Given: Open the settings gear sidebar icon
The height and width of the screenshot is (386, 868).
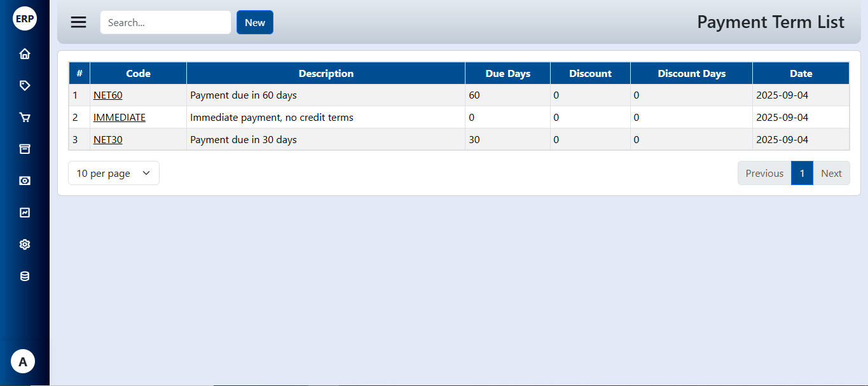Looking at the screenshot, I should (x=25, y=244).
